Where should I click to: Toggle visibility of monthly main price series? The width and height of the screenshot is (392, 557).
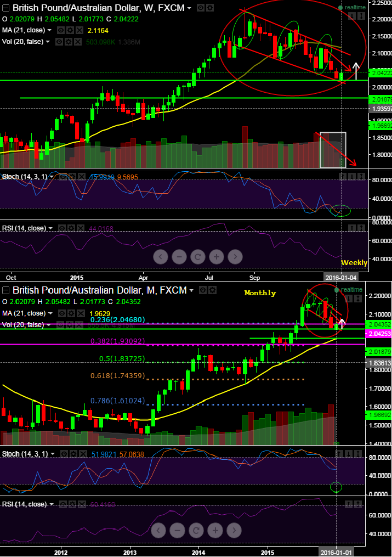(203, 290)
